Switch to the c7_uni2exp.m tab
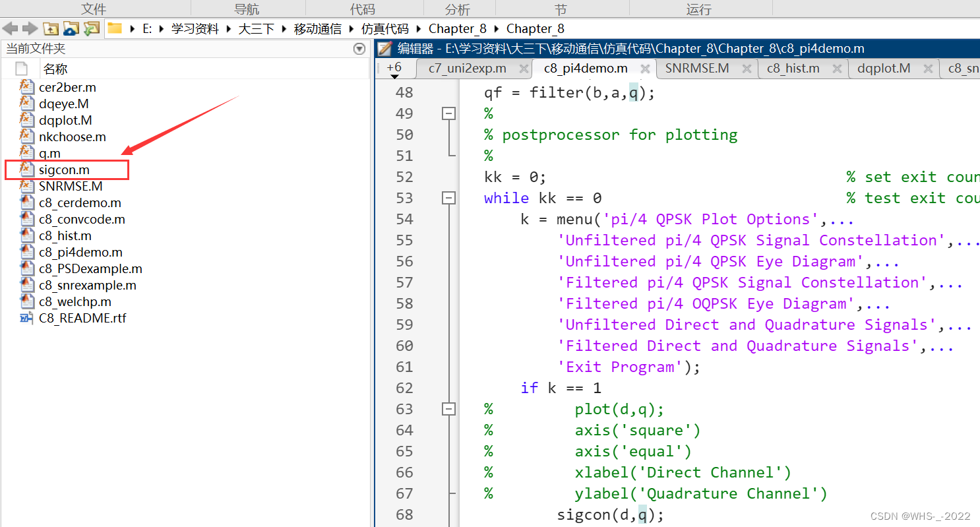 [468, 69]
